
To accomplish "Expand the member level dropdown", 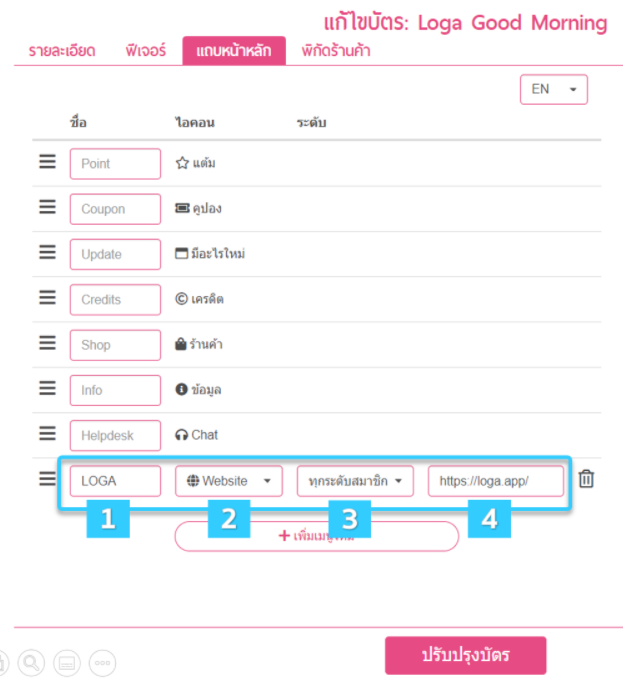I will point(355,481).
